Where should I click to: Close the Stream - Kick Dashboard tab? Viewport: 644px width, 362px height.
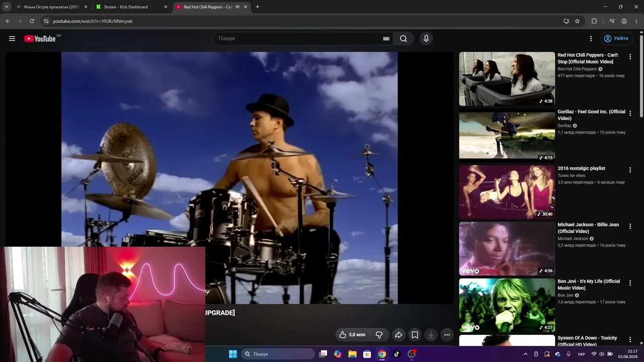tap(166, 7)
